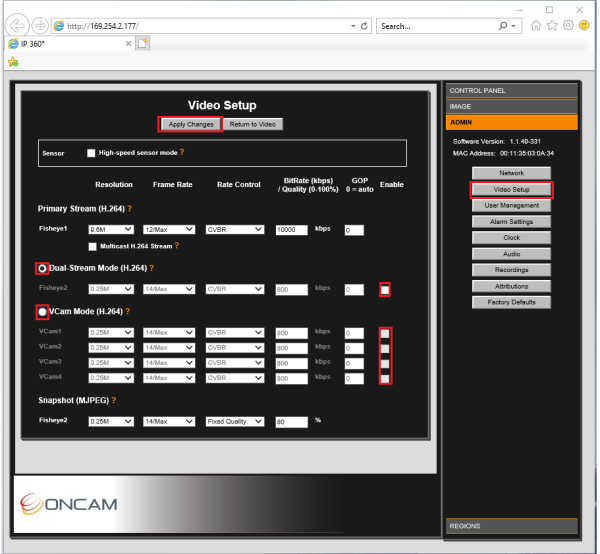Image resolution: width=600 pixels, height=554 pixels.
Task: Open Recordings page
Action: 511,270
